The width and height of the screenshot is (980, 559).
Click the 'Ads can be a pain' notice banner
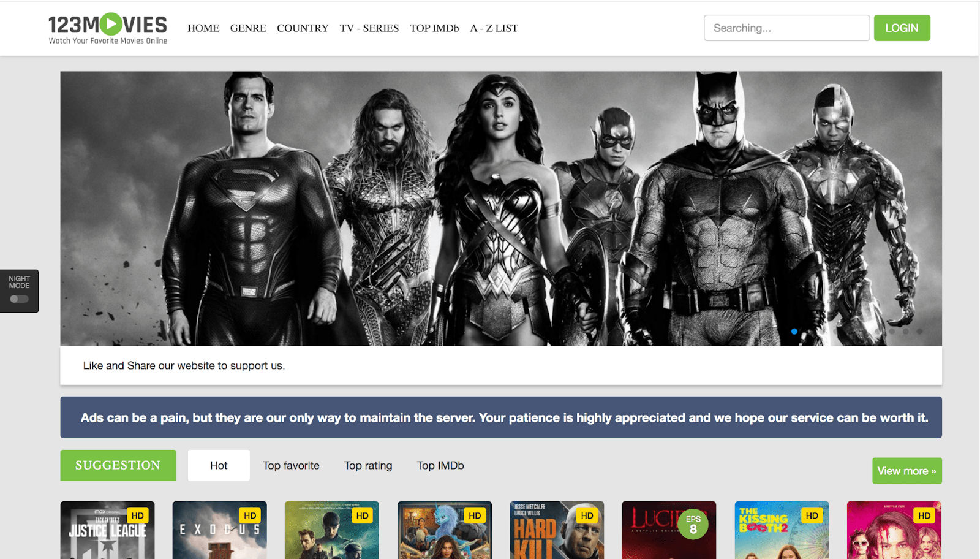click(x=501, y=417)
